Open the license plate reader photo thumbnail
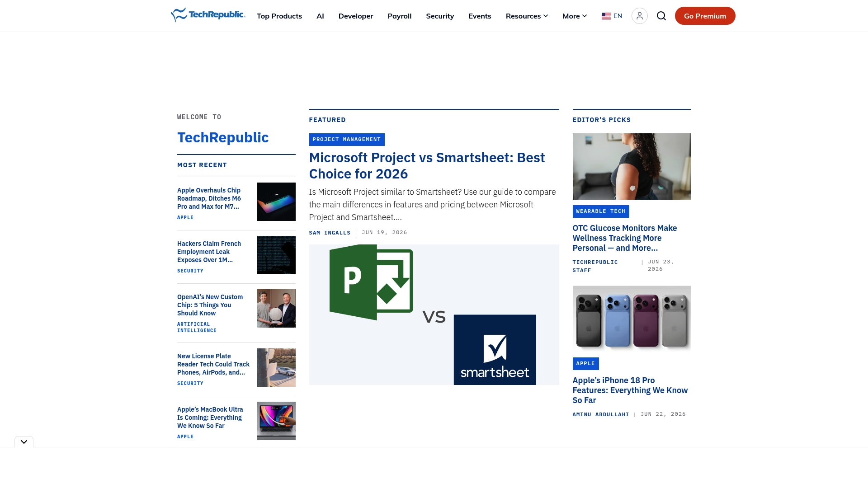Image resolution: width=868 pixels, height=488 pixels. click(276, 367)
